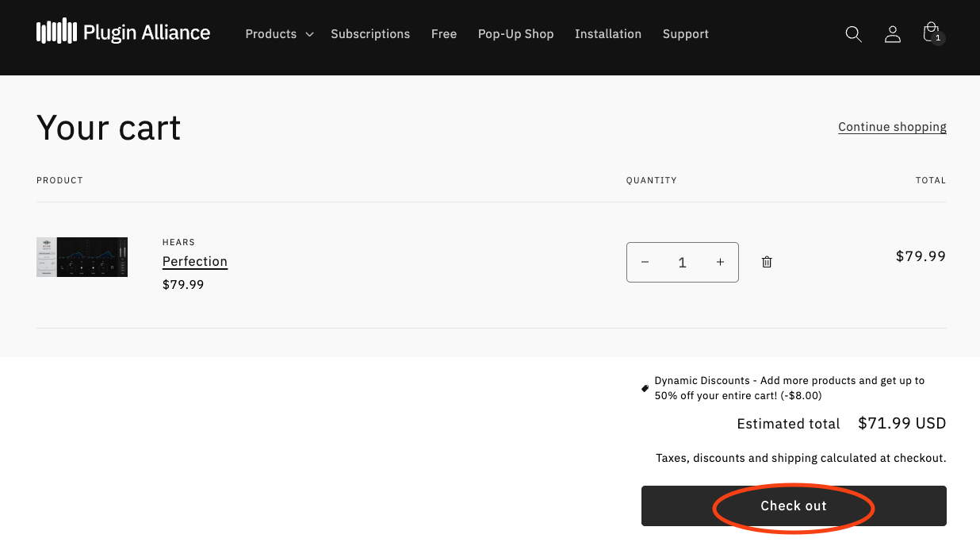Decrease quantity with the minus button
980x546 pixels.
tap(645, 262)
